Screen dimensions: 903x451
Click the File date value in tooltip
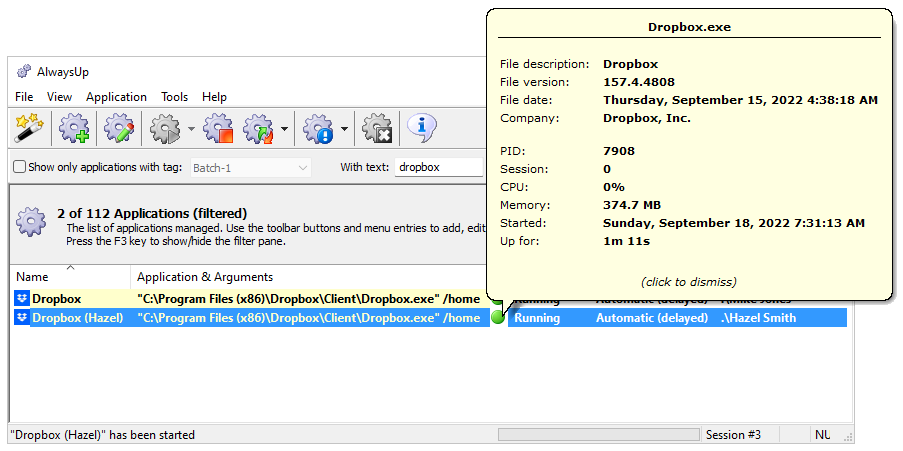click(741, 100)
